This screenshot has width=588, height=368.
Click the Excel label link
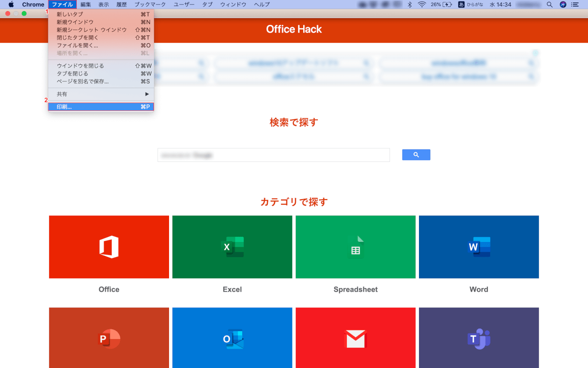[x=232, y=289]
